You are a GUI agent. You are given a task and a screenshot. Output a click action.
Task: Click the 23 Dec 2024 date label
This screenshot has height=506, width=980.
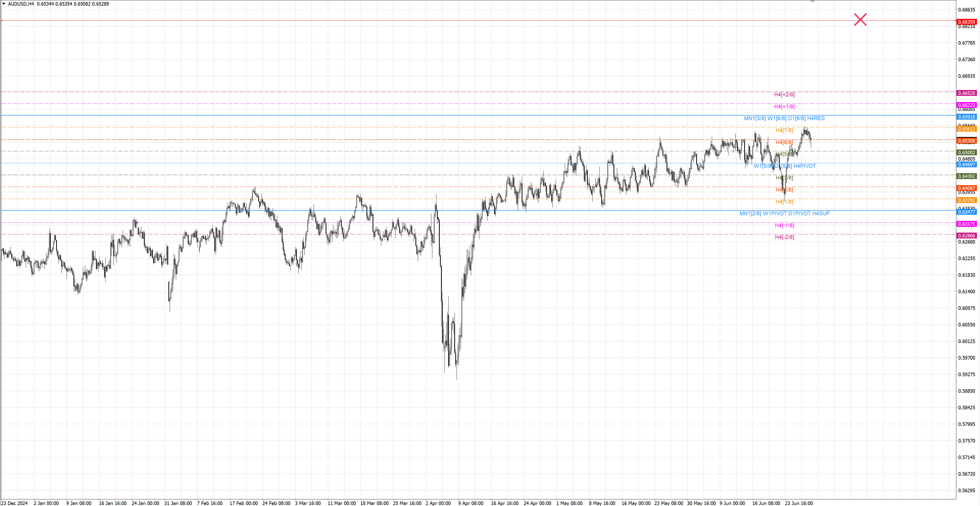click(15, 503)
